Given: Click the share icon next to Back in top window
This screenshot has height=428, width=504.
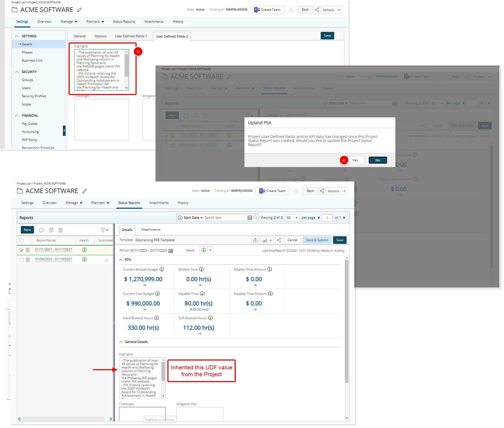Looking at the screenshot, I should (317, 10).
